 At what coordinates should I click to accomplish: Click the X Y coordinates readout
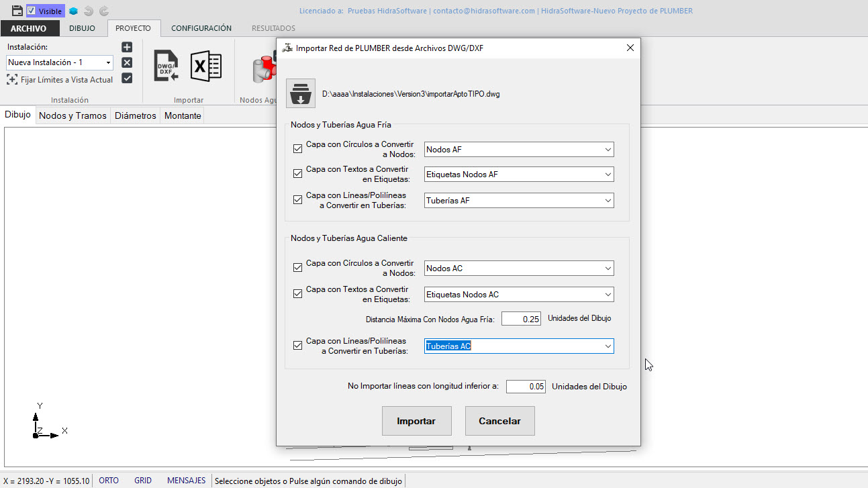pos(46,481)
